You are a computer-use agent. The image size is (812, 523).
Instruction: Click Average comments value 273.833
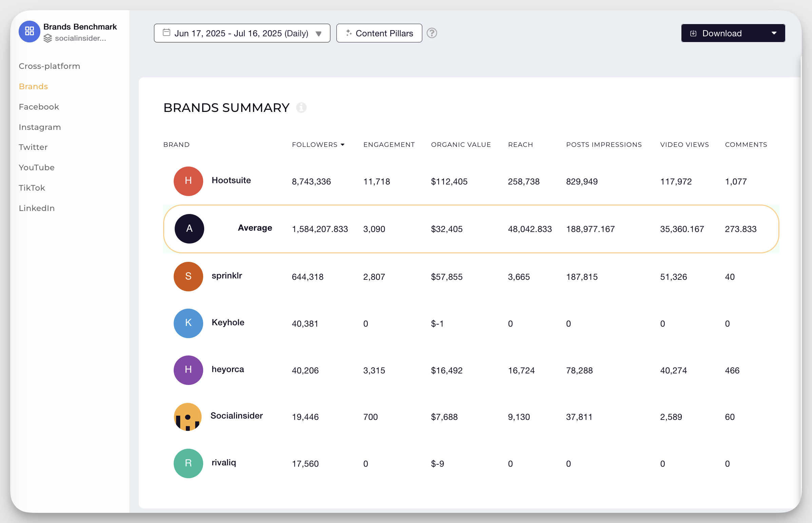click(740, 229)
